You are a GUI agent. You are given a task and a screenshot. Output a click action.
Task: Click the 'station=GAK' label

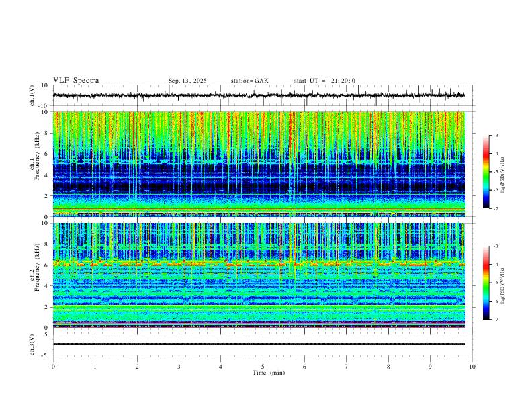(x=249, y=81)
